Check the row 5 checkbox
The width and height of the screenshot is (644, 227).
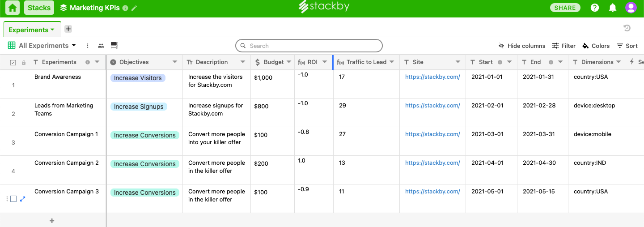pyautogui.click(x=13, y=199)
